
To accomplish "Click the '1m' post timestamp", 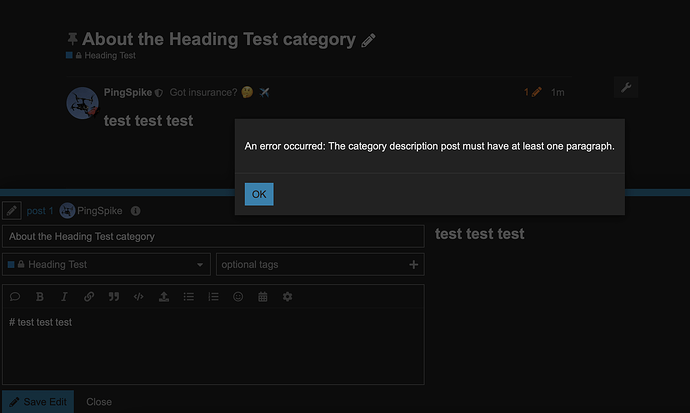I will coord(558,92).
